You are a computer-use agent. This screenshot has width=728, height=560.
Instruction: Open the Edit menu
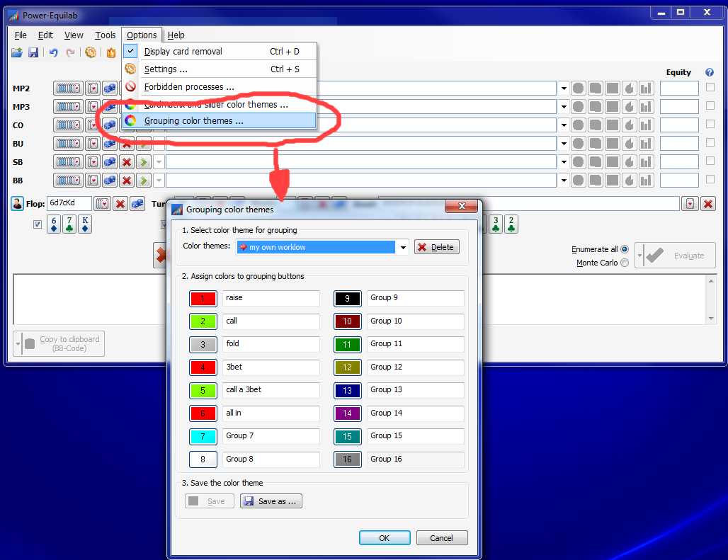click(x=45, y=35)
